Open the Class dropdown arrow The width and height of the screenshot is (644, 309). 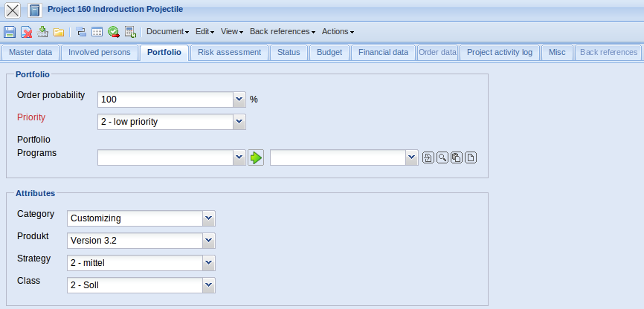pos(209,285)
